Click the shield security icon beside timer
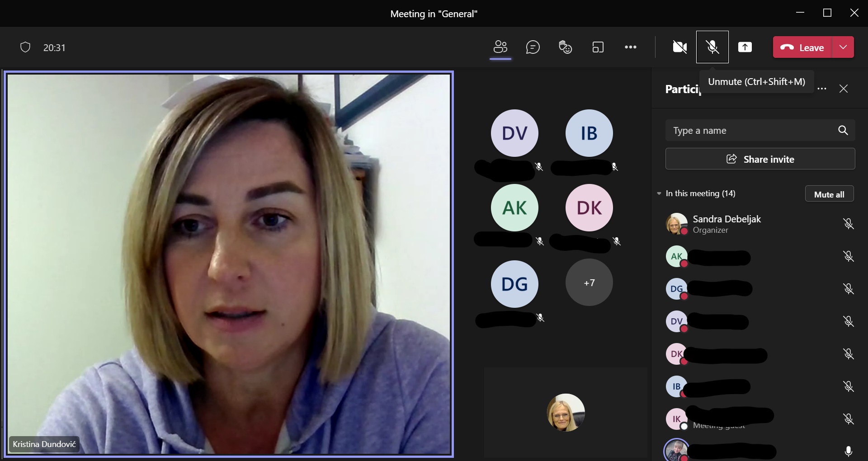This screenshot has height=461, width=868. point(25,47)
